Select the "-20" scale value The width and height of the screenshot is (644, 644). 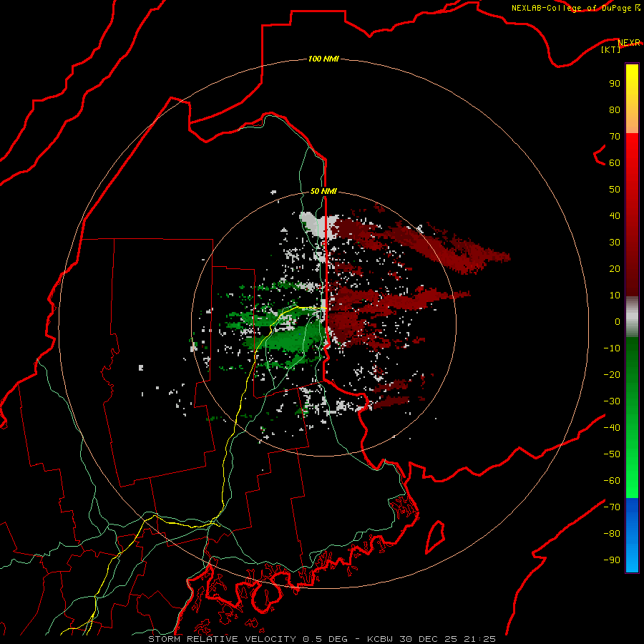tap(612, 375)
